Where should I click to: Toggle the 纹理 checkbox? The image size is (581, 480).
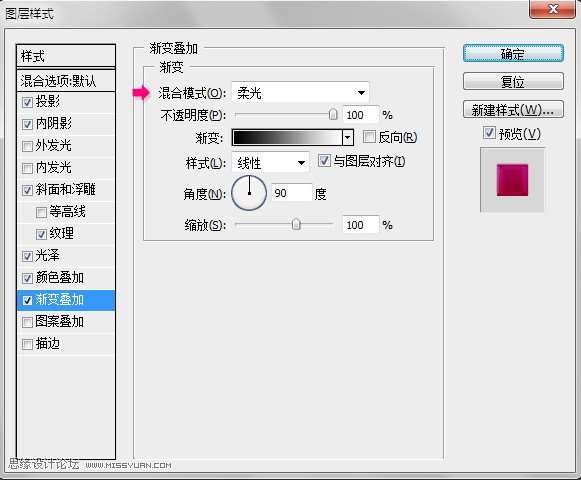click(41, 234)
